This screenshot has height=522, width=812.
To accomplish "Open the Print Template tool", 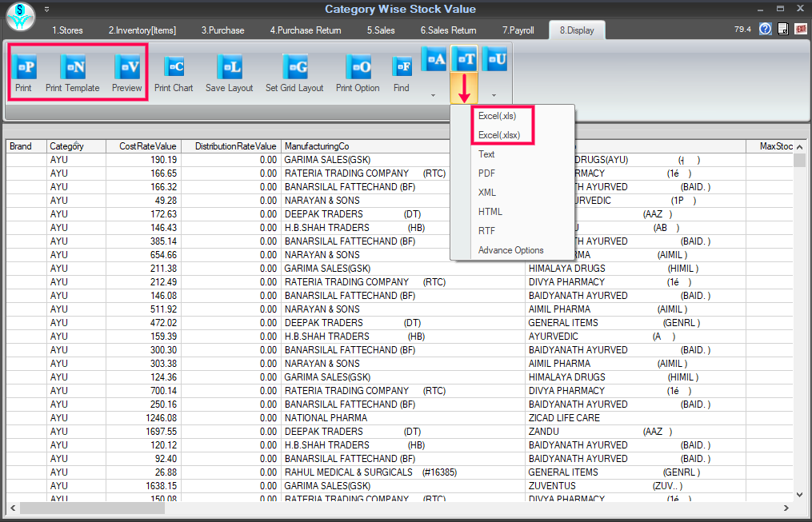I will (73, 67).
